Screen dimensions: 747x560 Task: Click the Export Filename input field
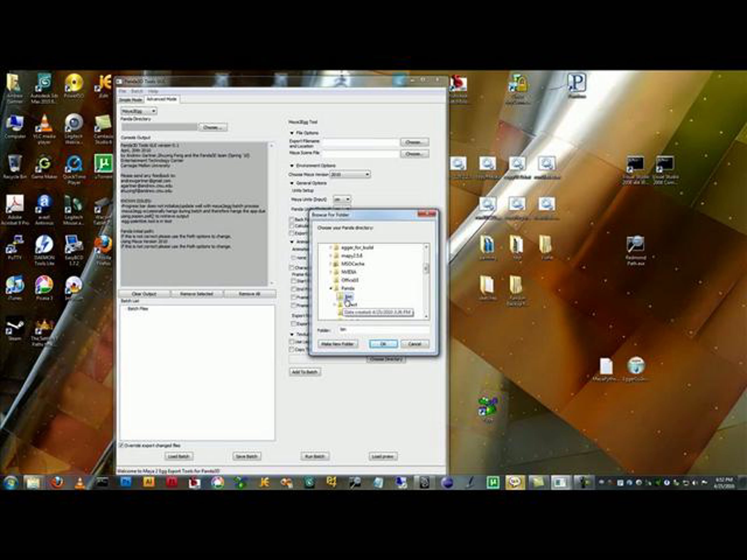tap(361, 142)
